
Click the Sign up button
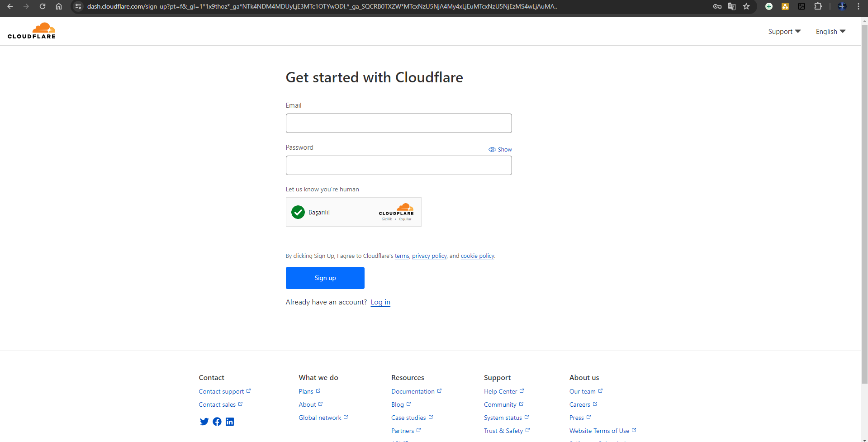pos(325,278)
